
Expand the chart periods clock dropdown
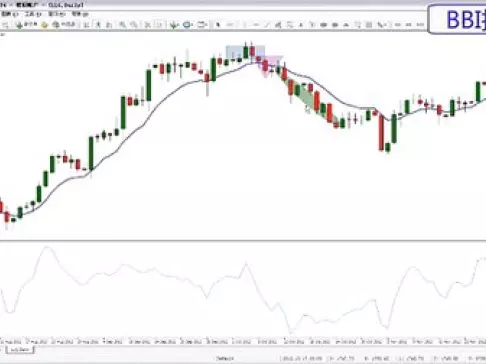click(x=187, y=25)
